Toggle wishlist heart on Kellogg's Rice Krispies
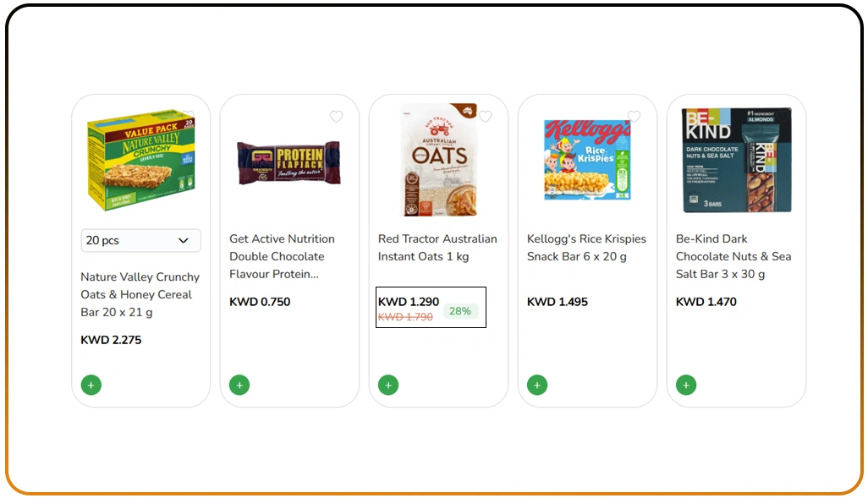The width and height of the screenshot is (868, 498). [x=635, y=116]
